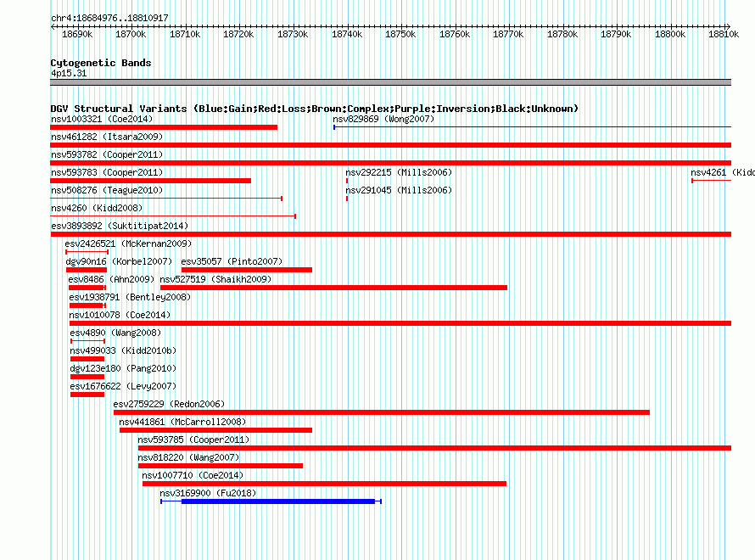Screen dimensions: 755x560
Task: Click the chr4:18684976..18810917 coordinate label
Action: [109, 18]
